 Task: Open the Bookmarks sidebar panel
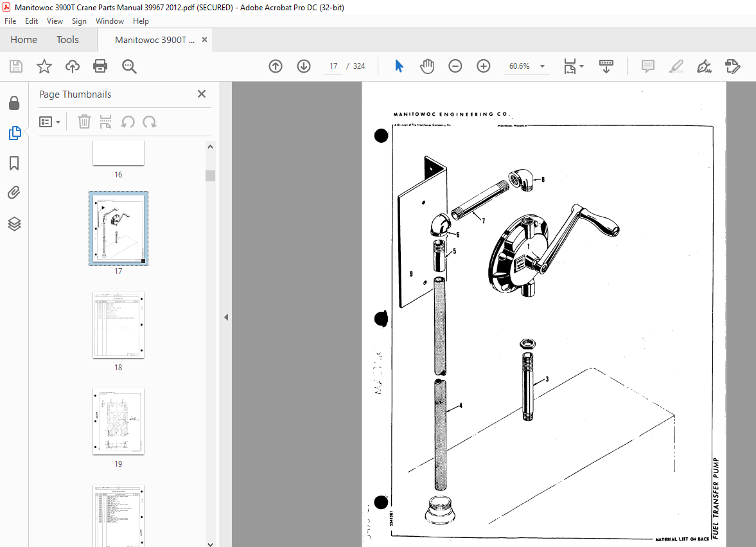[x=15, y=163]
